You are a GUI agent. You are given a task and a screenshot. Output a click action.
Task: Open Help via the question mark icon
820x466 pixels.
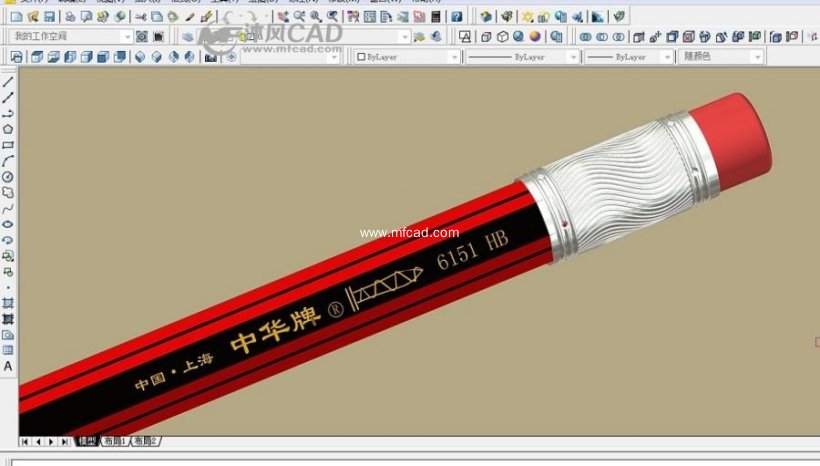pyautogui.click(x=457, y=17)
